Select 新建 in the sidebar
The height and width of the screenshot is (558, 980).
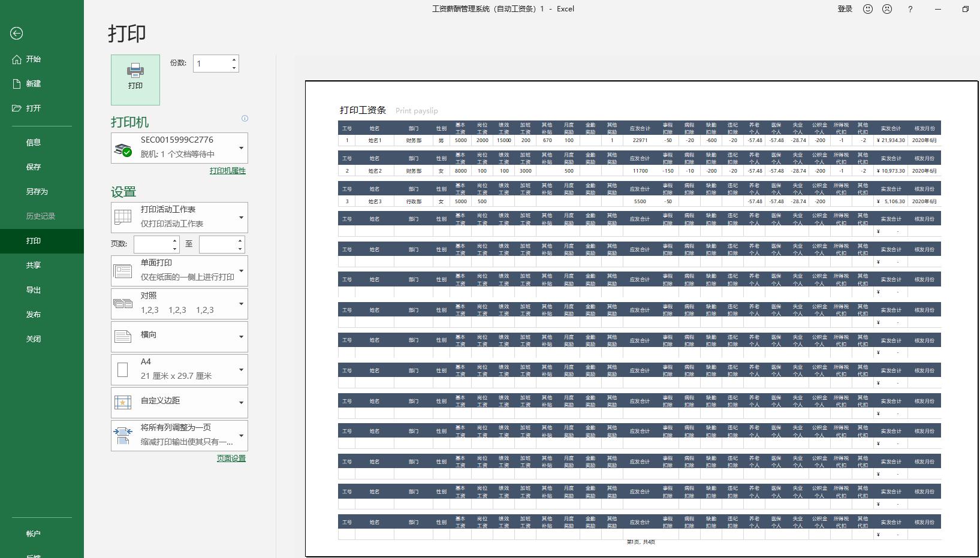click(x=34, y=84)
